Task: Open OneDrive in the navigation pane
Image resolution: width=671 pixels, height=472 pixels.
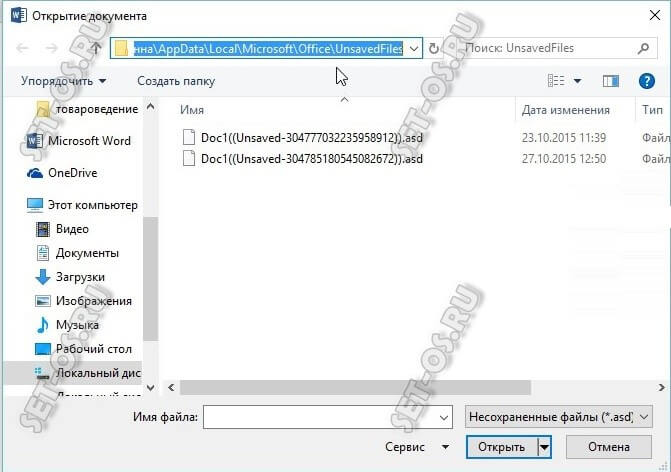Action: (62, 173)
